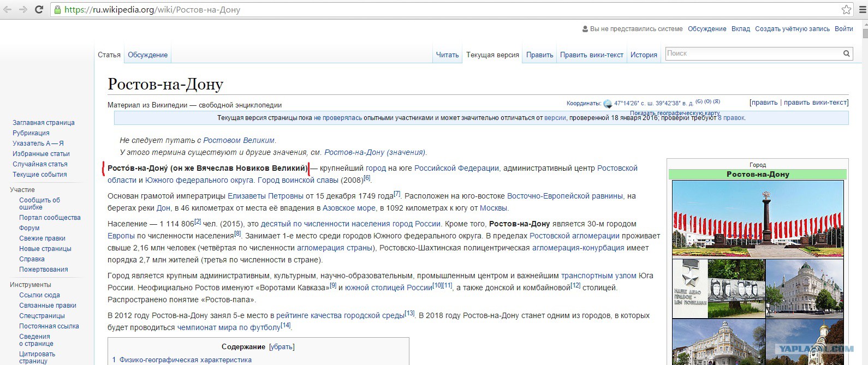Open the Вклад link
The width and height of the screenshot is (868, 365).
coord(741,29)
